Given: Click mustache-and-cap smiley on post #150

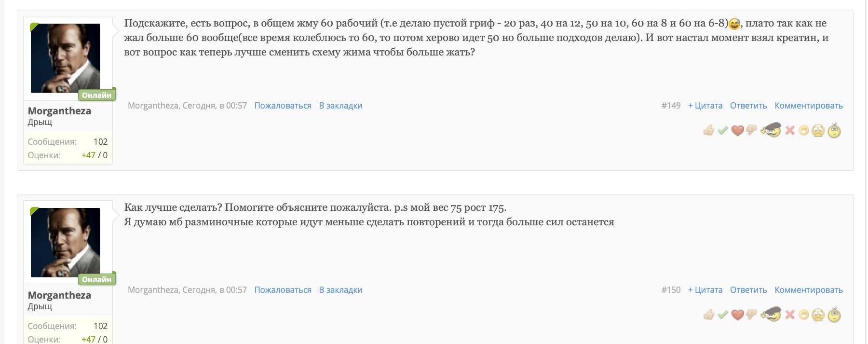Looking at the screenshot, I should (771, 315).
